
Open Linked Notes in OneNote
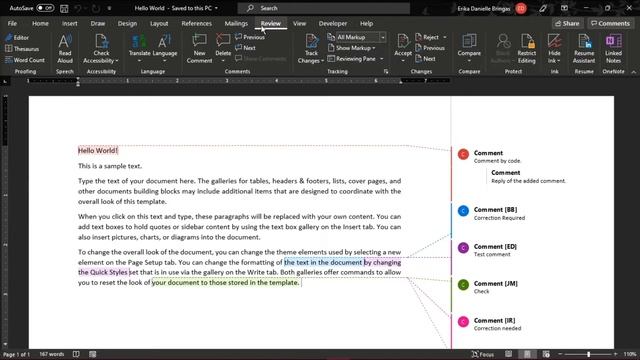pyautogui.click(x=613, y=49)
